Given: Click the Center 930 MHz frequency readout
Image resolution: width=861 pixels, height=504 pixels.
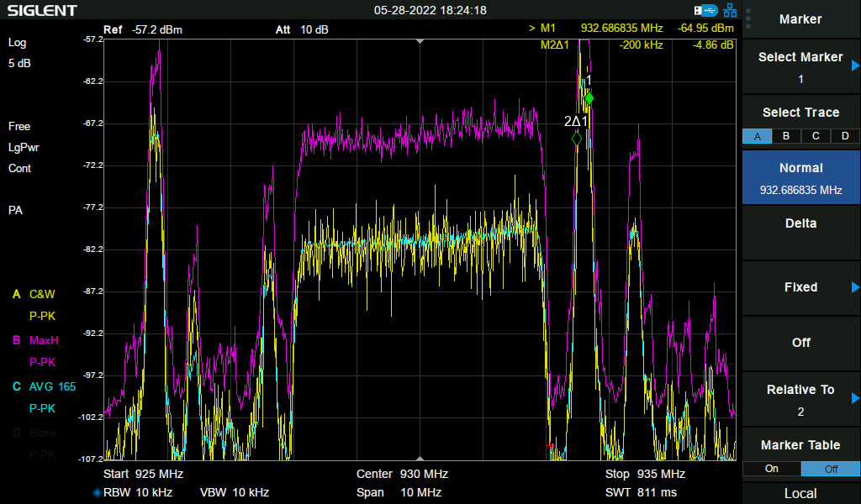Looking at the screenshot, I should click(401, 474).
